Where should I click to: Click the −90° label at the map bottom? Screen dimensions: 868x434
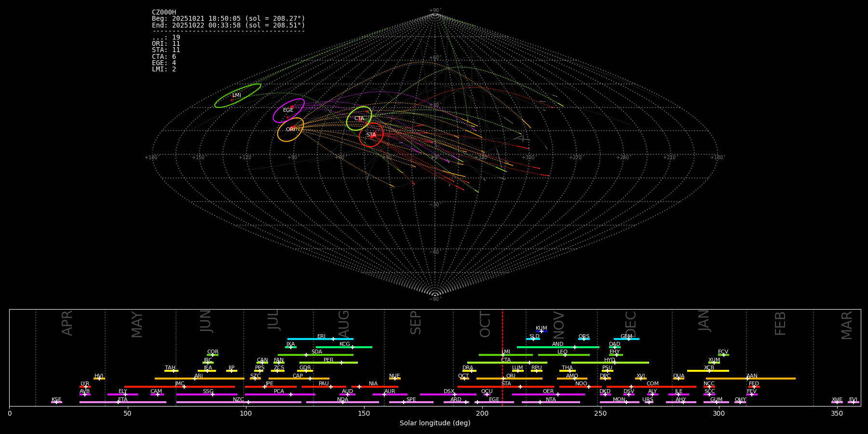pyautogui.click(x=435, y=299)
